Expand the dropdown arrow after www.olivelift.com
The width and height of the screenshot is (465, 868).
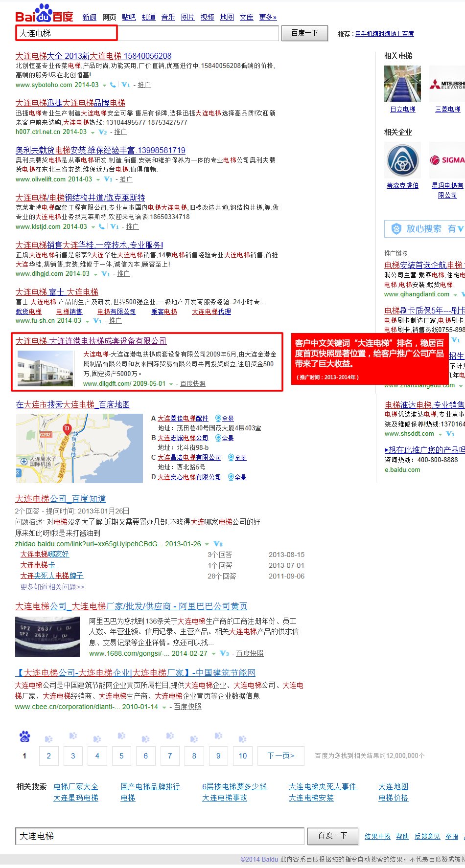click(98, 180)
